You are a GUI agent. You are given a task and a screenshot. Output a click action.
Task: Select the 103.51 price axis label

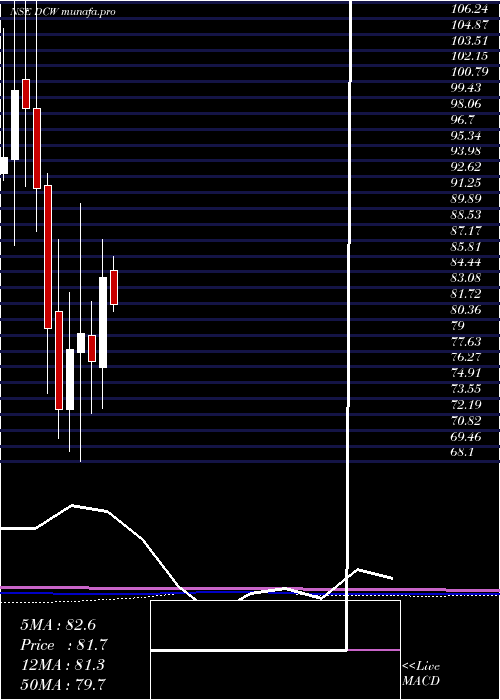[x=470, y=41]
